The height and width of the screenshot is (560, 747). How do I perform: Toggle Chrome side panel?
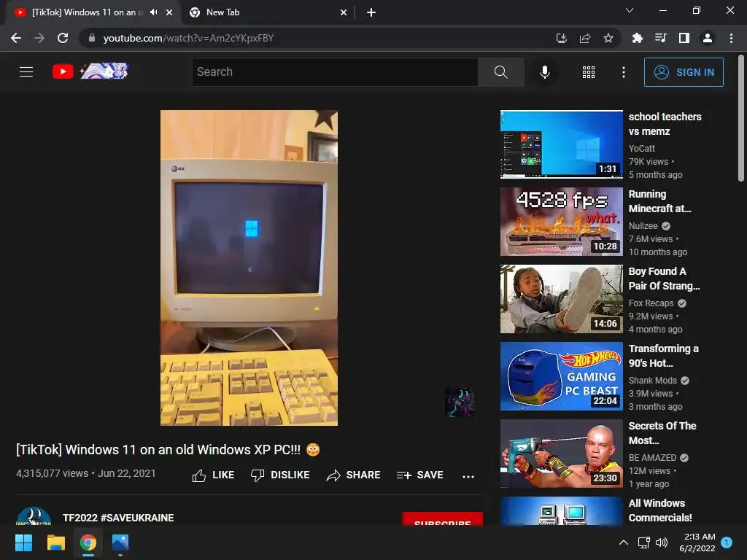click(x=684, y=38)
